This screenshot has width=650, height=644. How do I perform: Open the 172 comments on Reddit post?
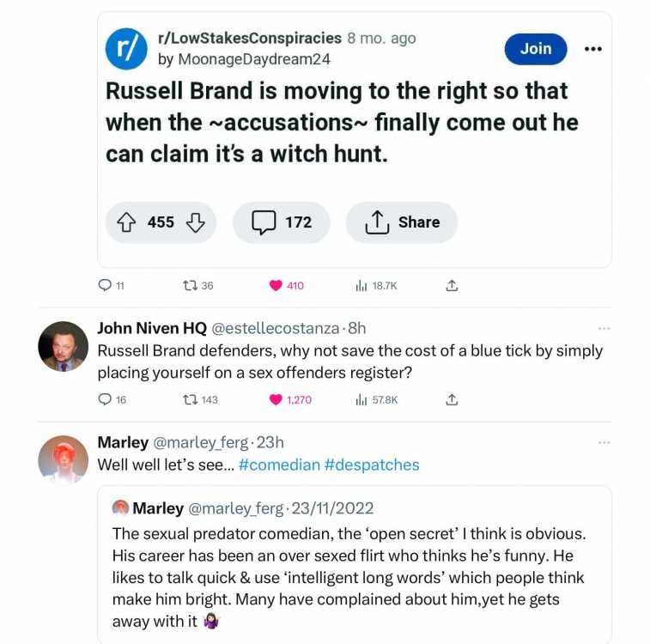coord(282,222)
